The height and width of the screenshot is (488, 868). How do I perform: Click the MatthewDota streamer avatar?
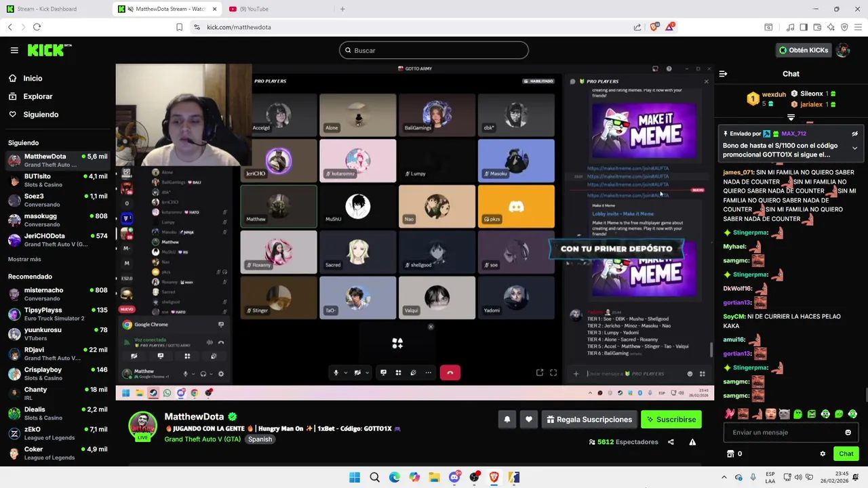pyautogui.click(x=143, y=426)
